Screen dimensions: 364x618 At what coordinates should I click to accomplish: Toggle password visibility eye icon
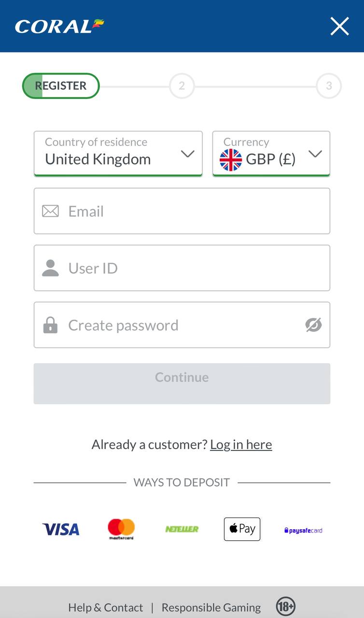[x=314, y=325]
